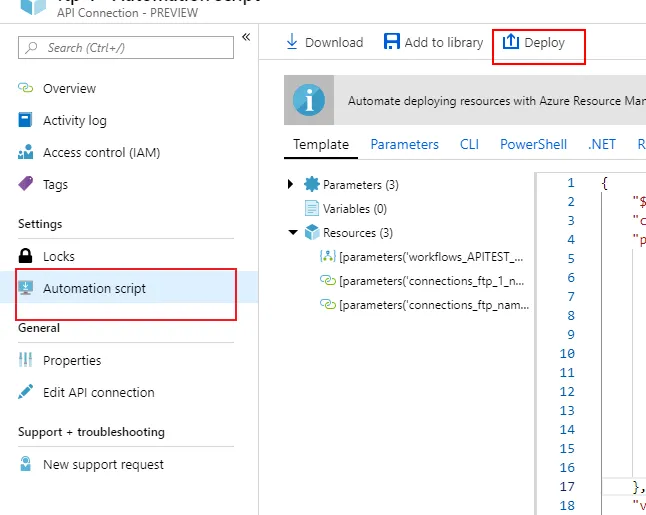Click the info banner about Azure Resource Manager
The width and height of the screenshot is (646, 515).
click(x=465, y=100)
